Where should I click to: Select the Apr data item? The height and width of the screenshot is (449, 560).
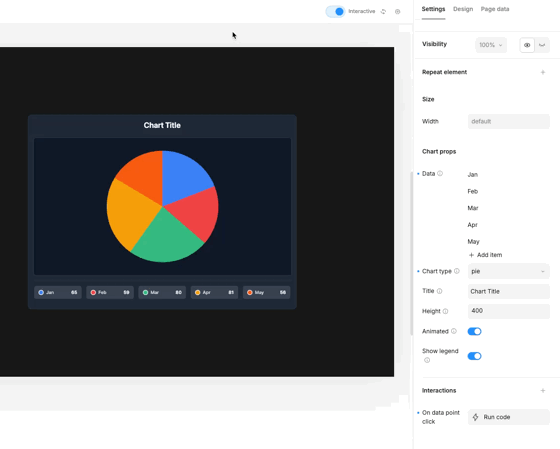(x=472, y=225)
